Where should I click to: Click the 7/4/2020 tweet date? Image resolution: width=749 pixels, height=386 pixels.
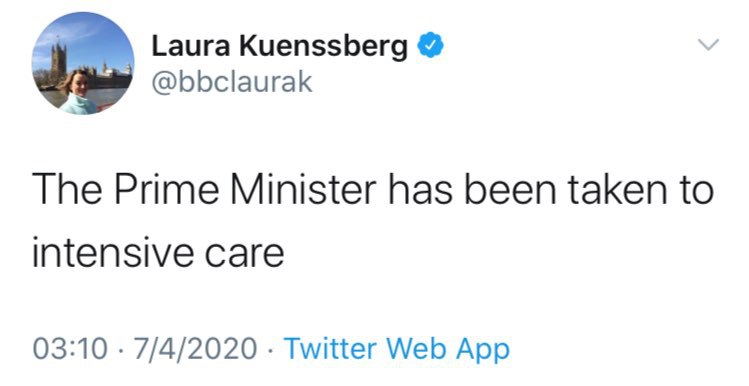pos(196,349)
